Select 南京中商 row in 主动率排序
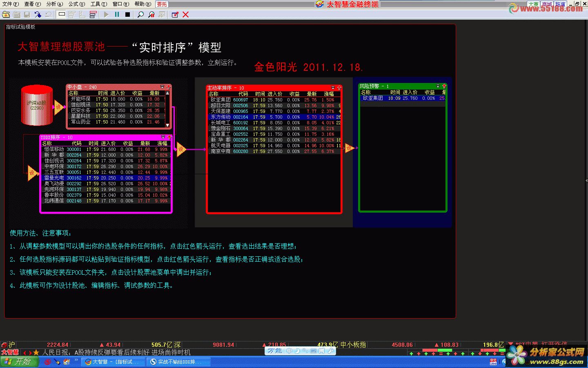The width and height of the screenshot is (588, 368). tap(274, 151)
